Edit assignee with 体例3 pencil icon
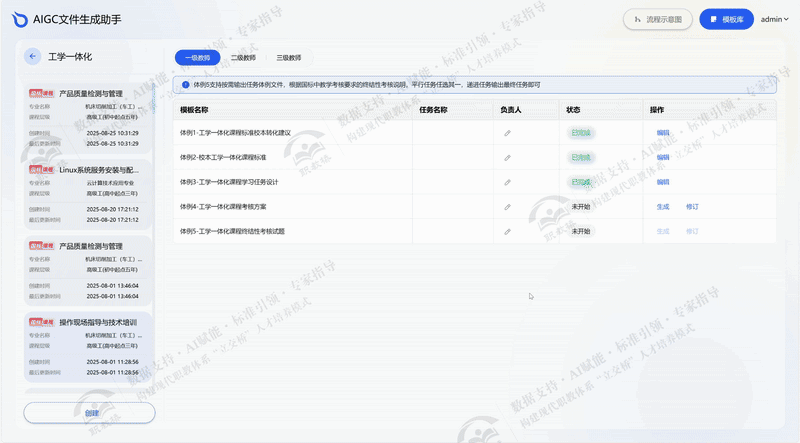The width and height of the screenshot is (800, 443). coord(507,182)
